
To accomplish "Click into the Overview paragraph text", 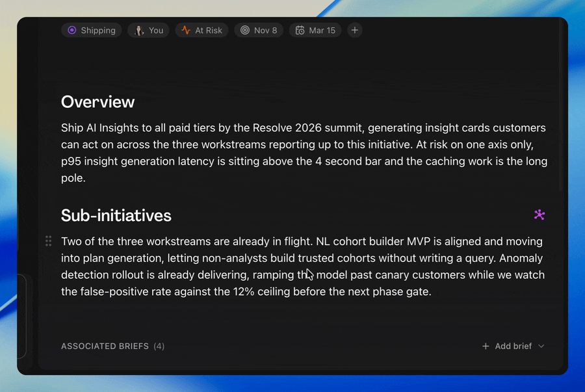I will coord(304,153).
